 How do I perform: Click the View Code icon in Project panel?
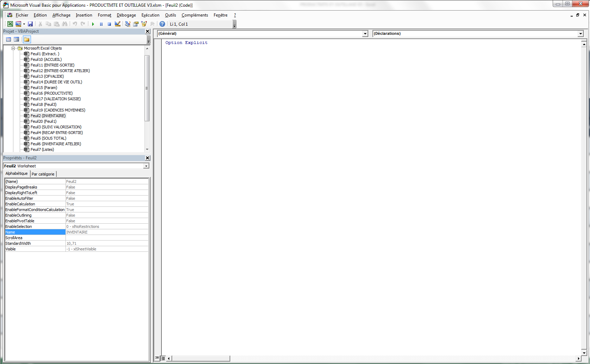[9, 39]
